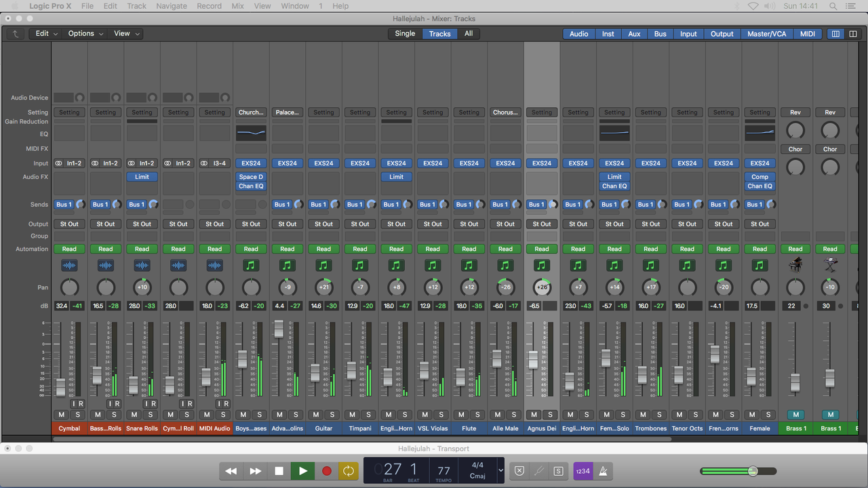Toggle Master/VCA channel strip filter

click(766, 34)
